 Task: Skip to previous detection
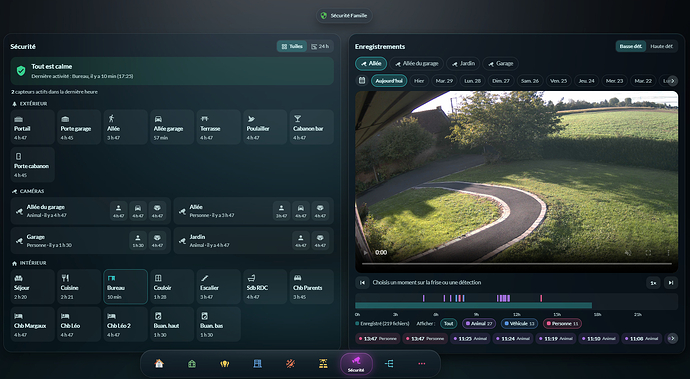(362, 283)
